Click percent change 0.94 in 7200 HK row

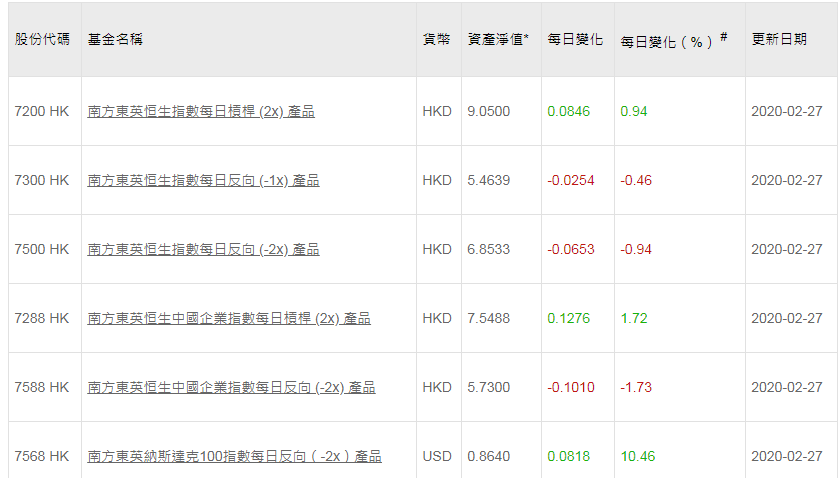pyautogui.click(x=634, y=111)
